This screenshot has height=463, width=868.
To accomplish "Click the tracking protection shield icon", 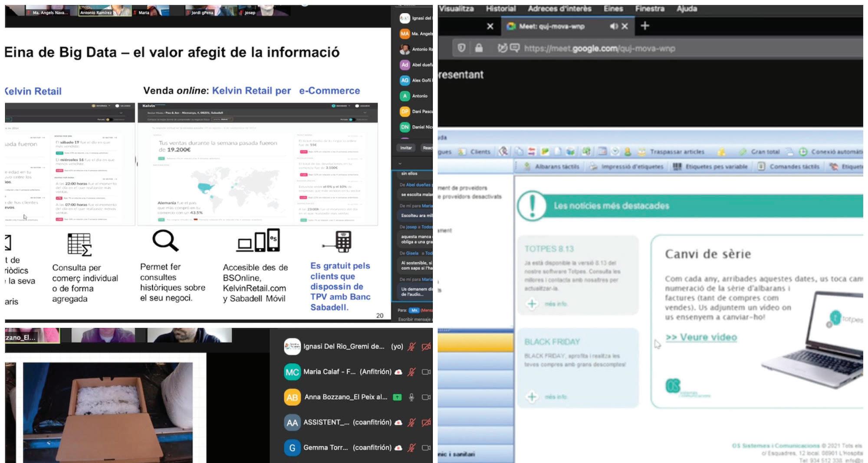I will [x=461, y=48].
